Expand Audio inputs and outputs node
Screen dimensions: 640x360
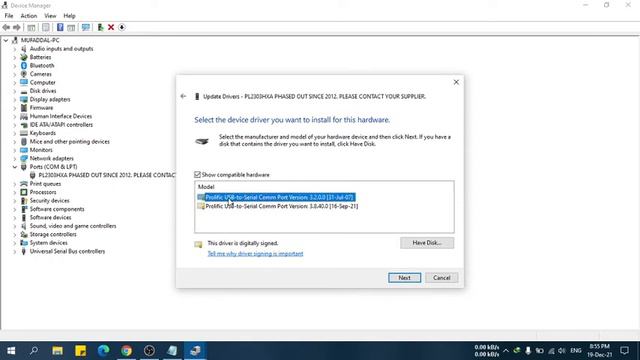15,49
